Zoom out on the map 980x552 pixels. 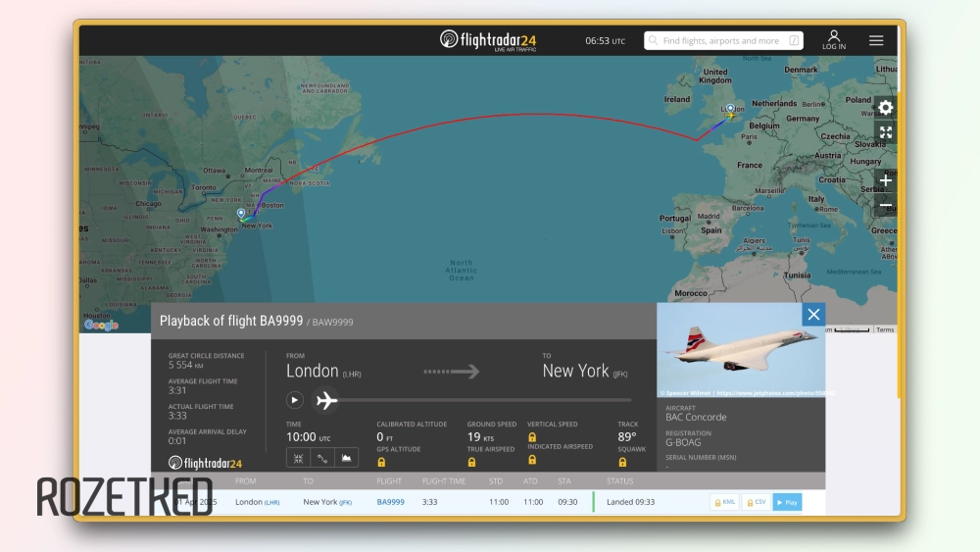pyautogui.click(x=885, y=205)
